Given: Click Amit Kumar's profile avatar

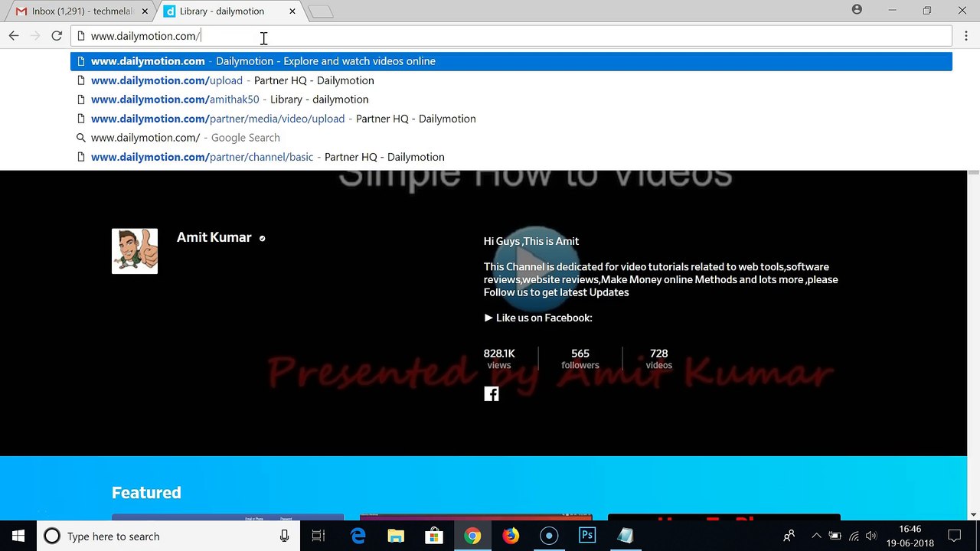Looking at the screenshot, I should [135, 251].
